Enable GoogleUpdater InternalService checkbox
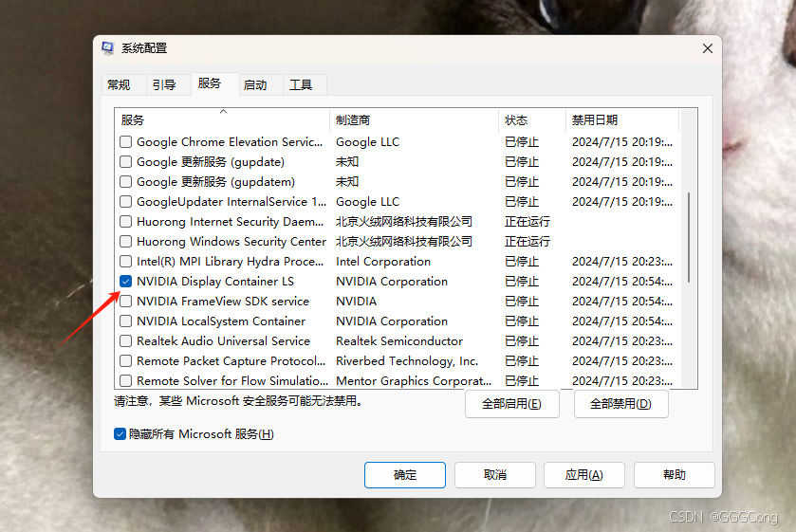 (x=125, y=202)
